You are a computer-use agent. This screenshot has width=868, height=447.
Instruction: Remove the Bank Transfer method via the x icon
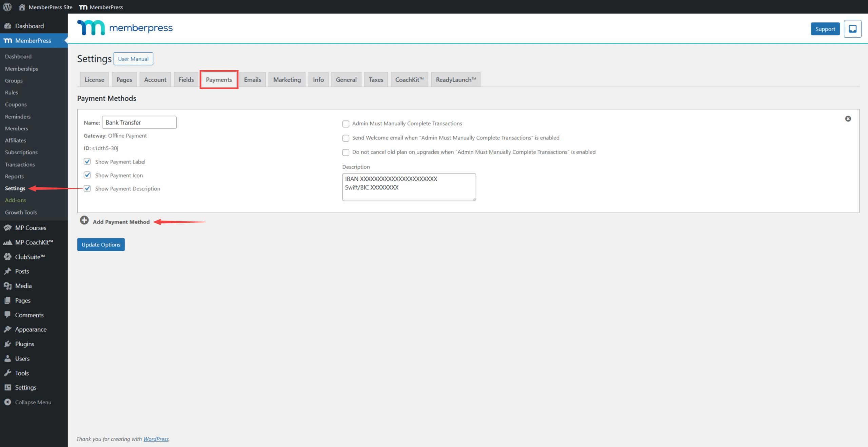pos(848,118)
